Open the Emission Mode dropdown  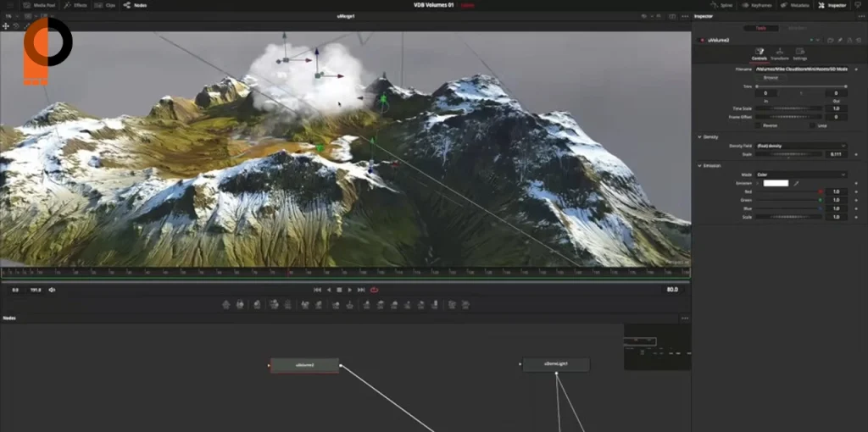pos(800,174)
